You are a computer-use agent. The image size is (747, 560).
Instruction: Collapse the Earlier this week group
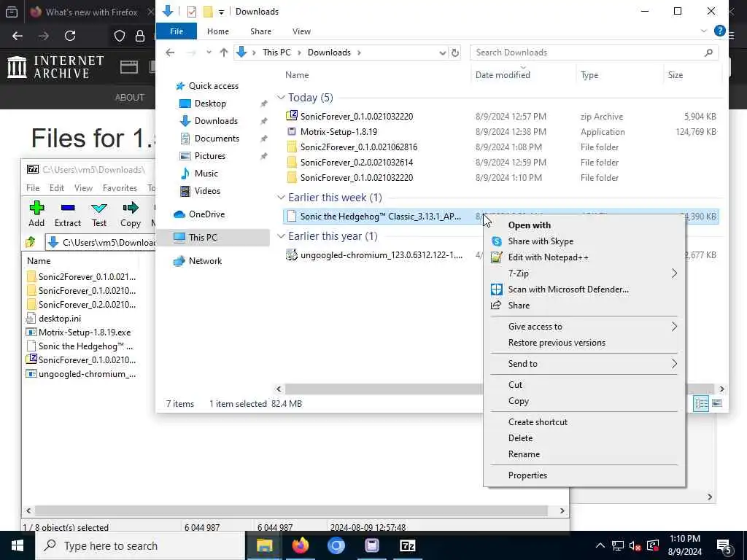(281, 197)
